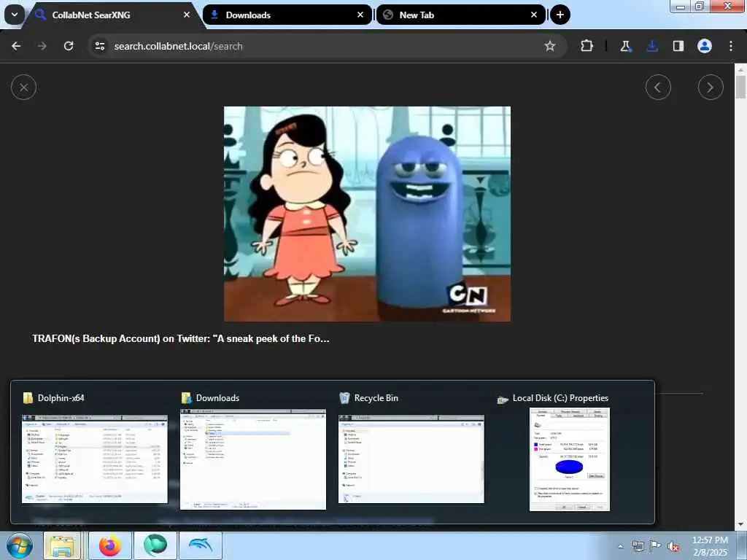747x560 pixels.
Task: Open network status tray icon
Action: [638, 546]
